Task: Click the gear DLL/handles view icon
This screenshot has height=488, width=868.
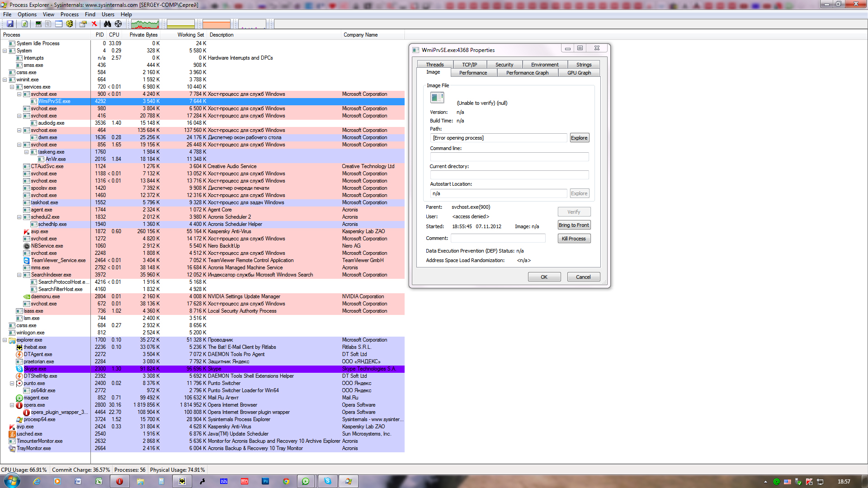Action: 70,24
